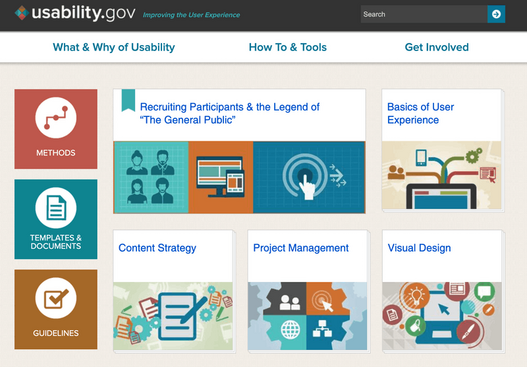Click the Basics of User Experience illustration
The image size is (527, 367).
pyautogui.click(x=441, y=175)
